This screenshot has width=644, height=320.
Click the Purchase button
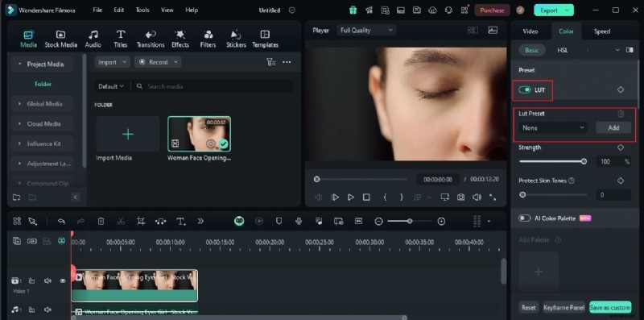coord(492,10)
